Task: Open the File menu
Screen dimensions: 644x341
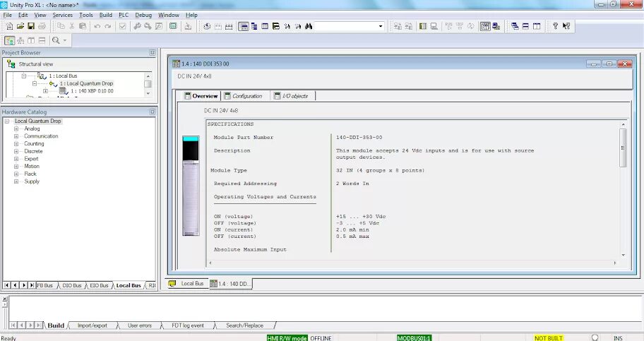Action: [x=7, y=15]
